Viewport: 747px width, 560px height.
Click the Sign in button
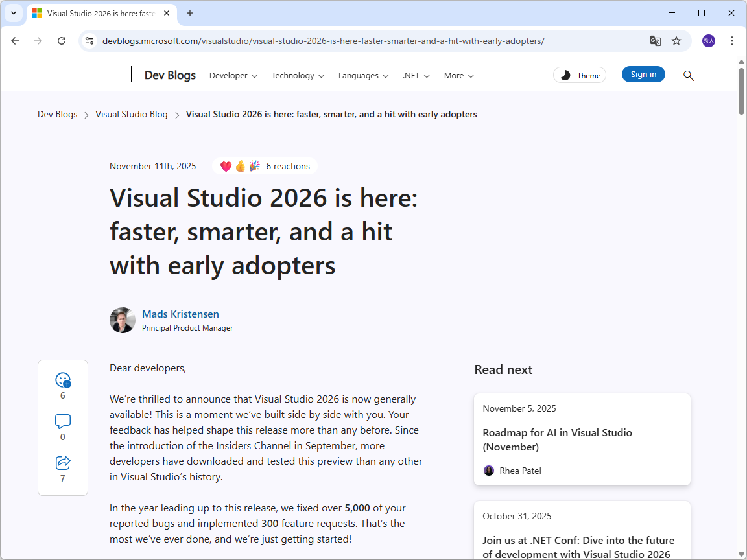pyautogui.click(x=643, y=74)
